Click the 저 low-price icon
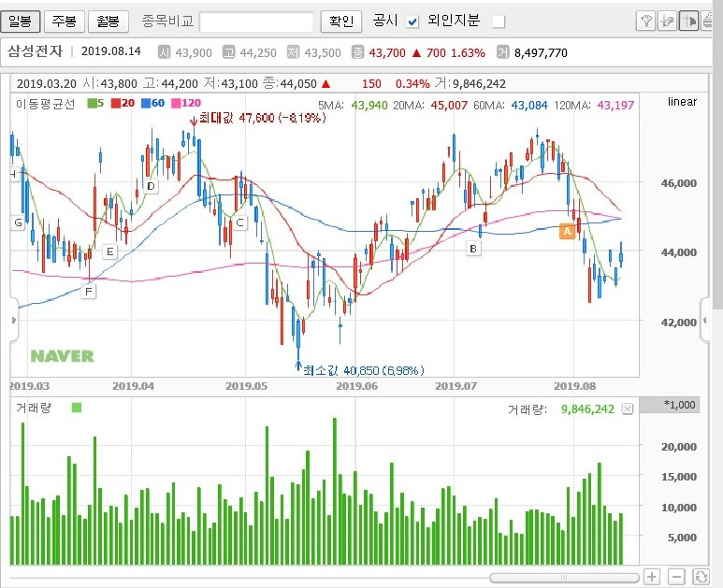 pyautogui.click(x=293, y=52)
